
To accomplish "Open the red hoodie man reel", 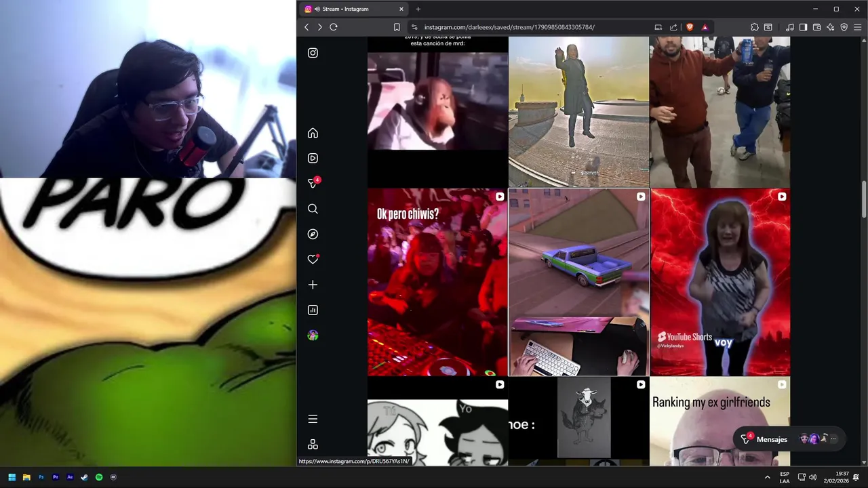I will pyautogui.click(x=720, y=112).
